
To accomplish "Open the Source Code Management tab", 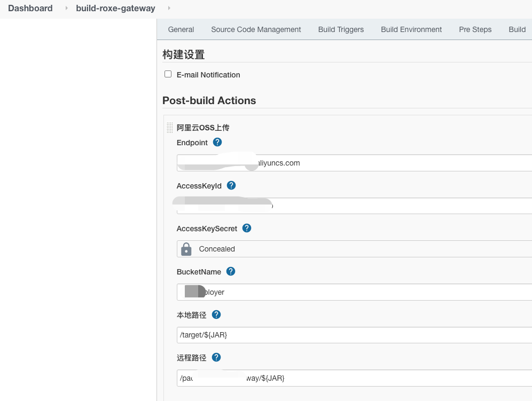I will pyautogui.click(x=256, y=29).
